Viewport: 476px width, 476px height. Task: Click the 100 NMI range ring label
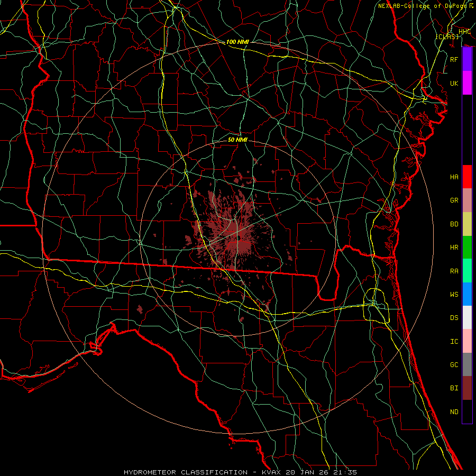point(237,42)
